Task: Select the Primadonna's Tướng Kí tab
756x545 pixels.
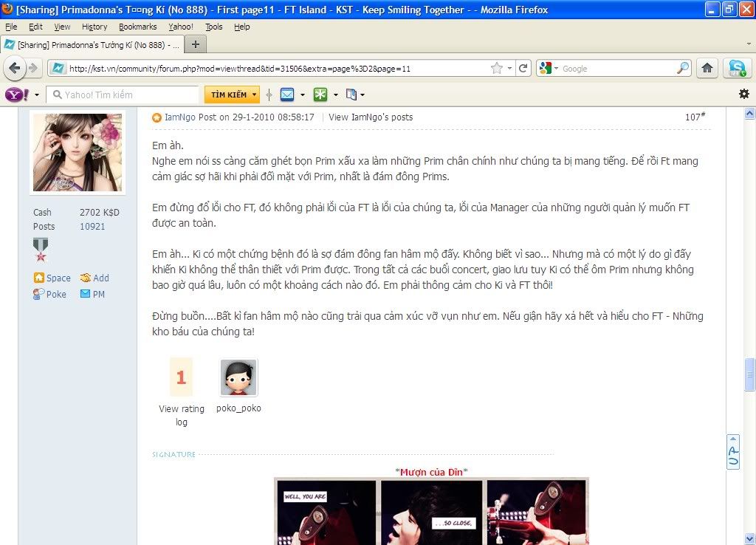Action: point(92,45)
